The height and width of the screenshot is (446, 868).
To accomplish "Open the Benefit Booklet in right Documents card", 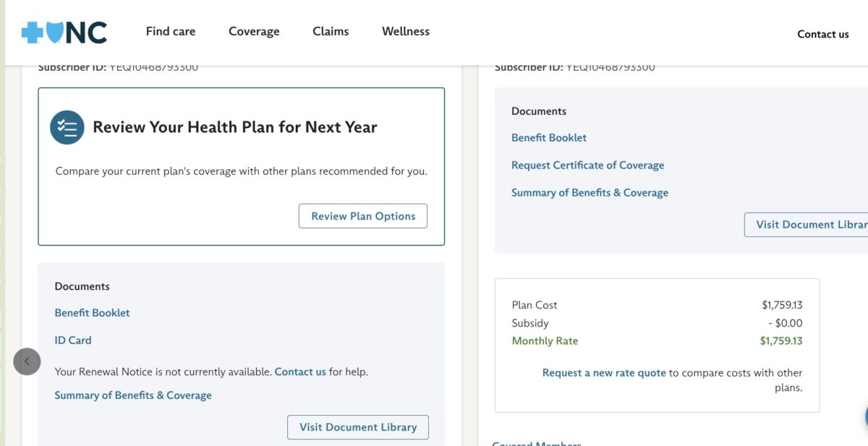I will 549,137.
